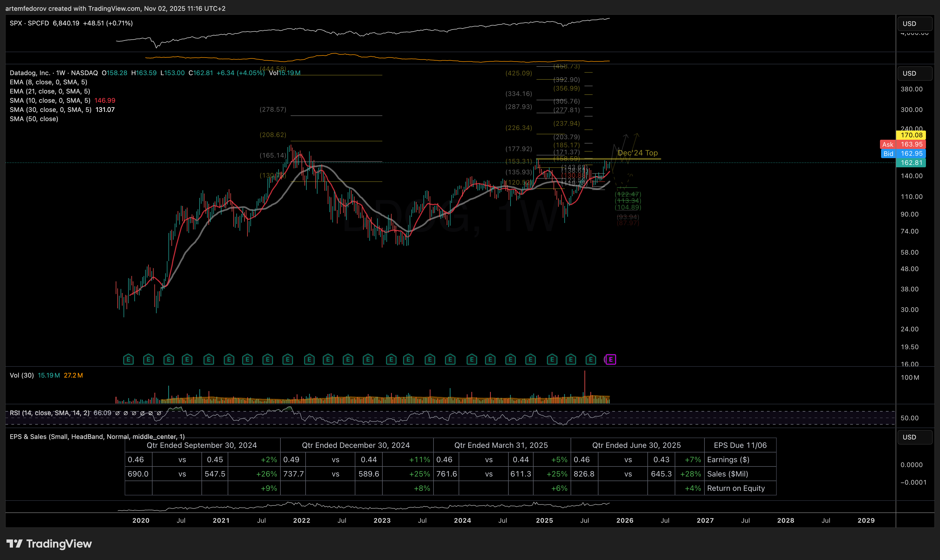Click the +28% sales growth cell
The width and height of the screenshot is (940, 560).
(689, 474)
